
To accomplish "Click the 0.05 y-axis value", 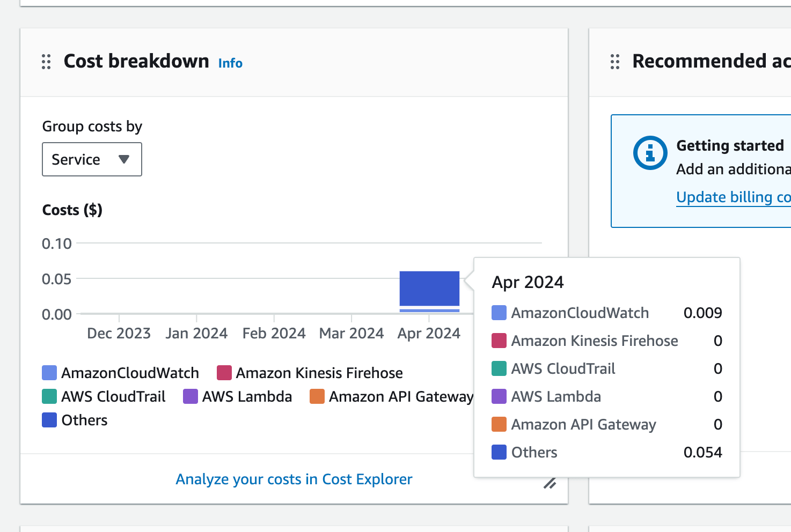I will [x=57, y=279].
